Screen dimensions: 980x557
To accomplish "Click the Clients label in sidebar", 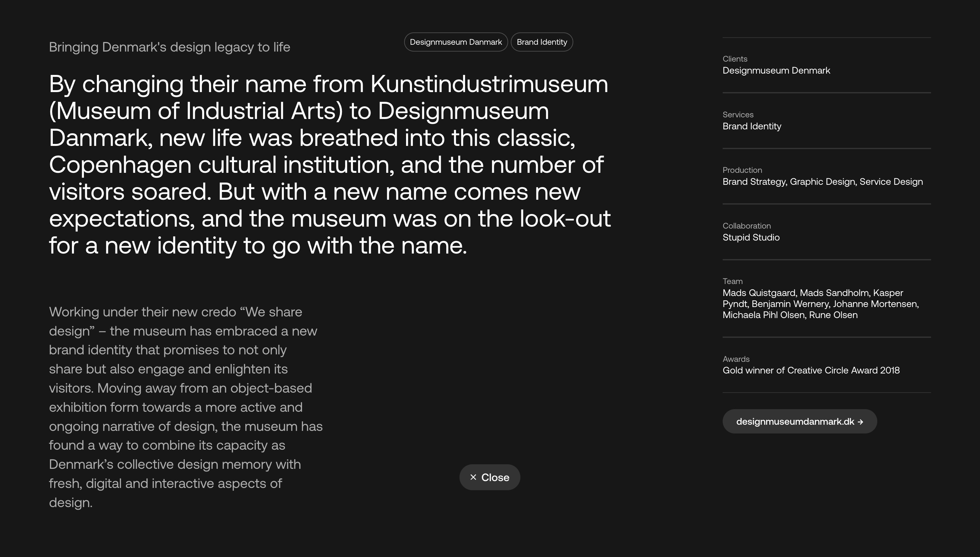I will click(735, 59).
